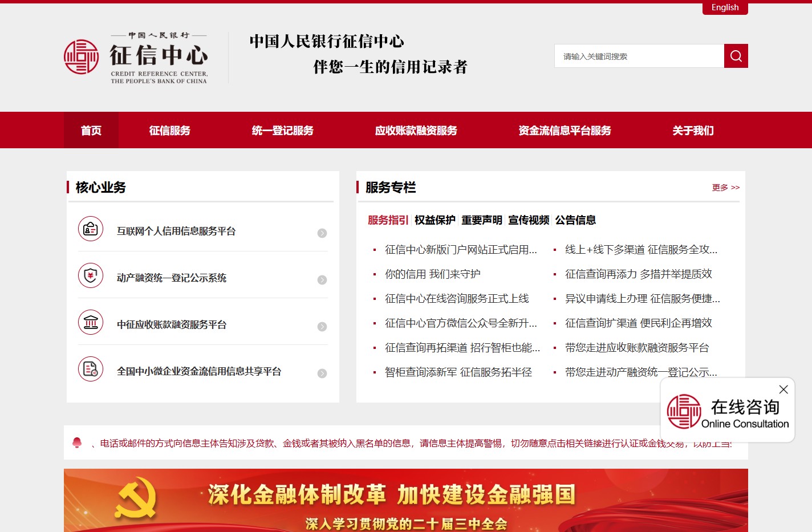The image size is (812, 532).
Task: Open article 征信中心官方微信公众号全新升
Action: (x=461, y=323)
